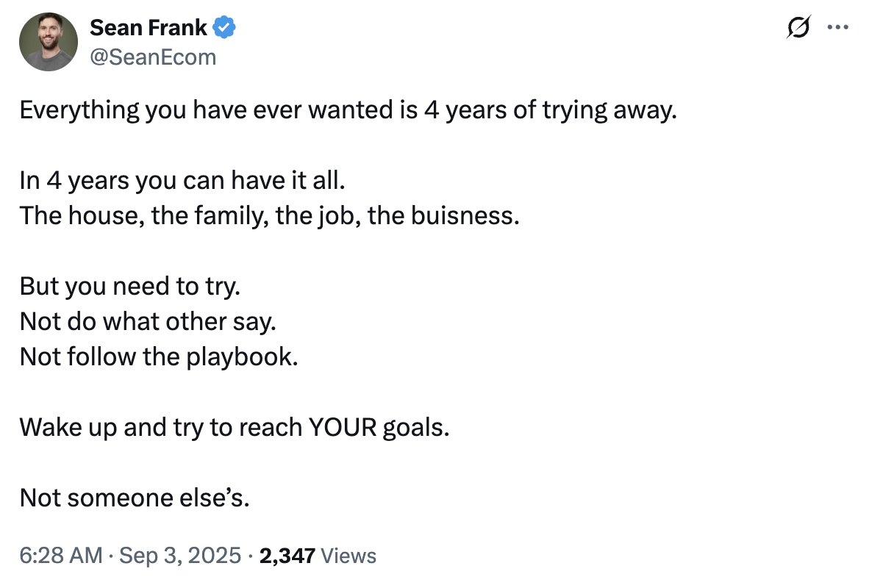The width and height of the screenshot is (872, 588).
Task: Click the line "The house, the family, the job"
Action: pyautogui.click(x=270, y=215)
